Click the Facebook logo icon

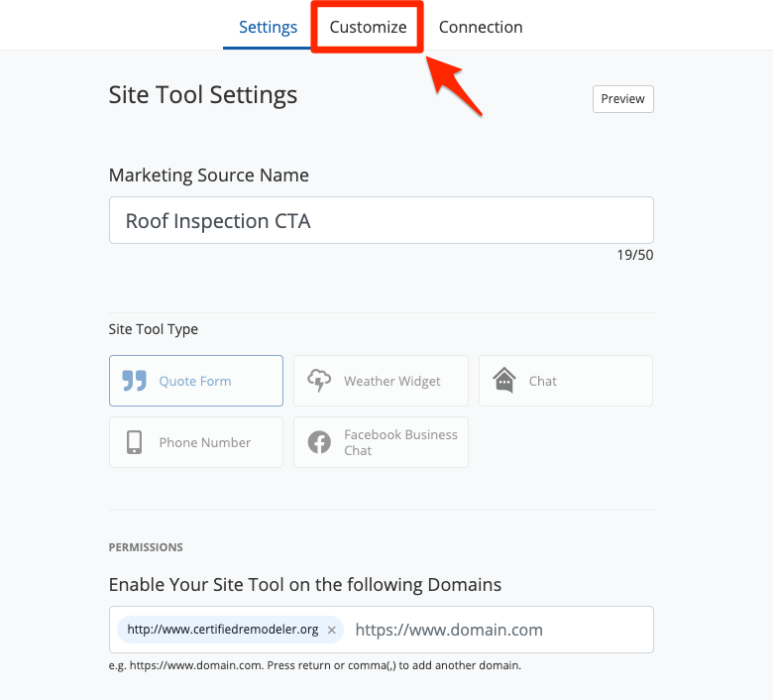point(319,442)
